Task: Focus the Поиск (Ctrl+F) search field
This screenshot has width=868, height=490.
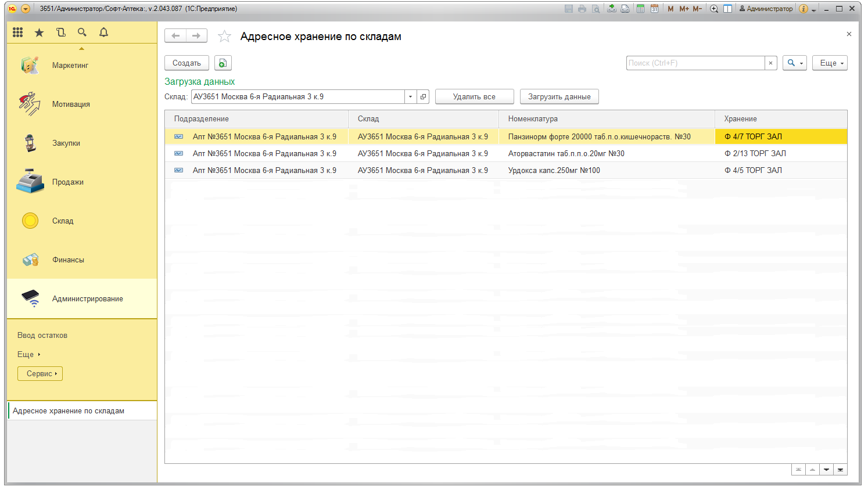Action: click(x=695, y=63)
